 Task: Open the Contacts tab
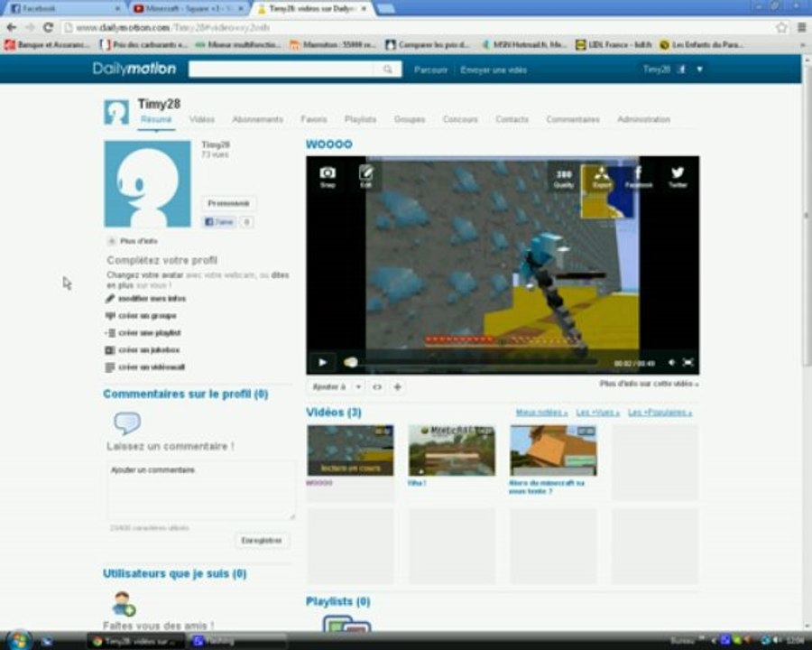[x=512, y=119]
